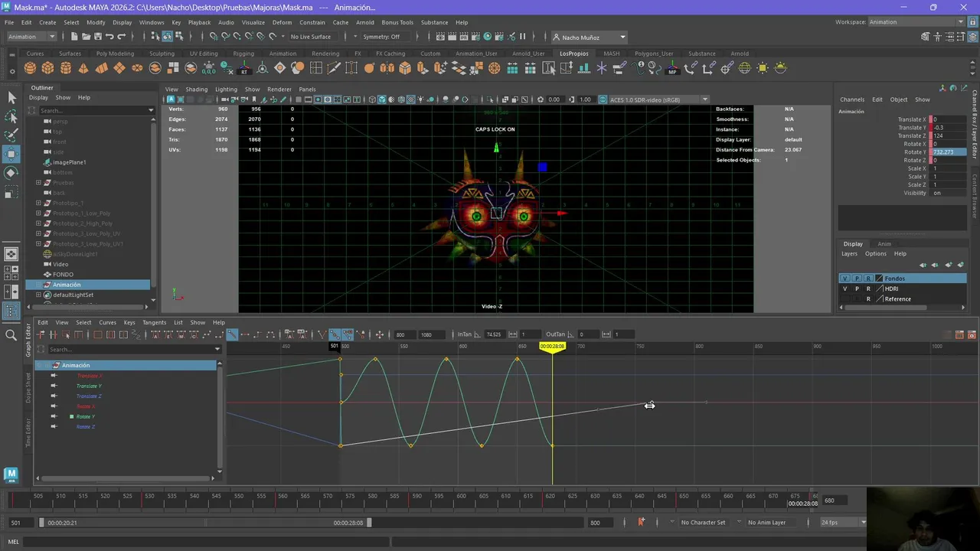The height and width of the screenshot is (551, 980).
Task: Click the MP shelf icon
Action: point(672,68)
